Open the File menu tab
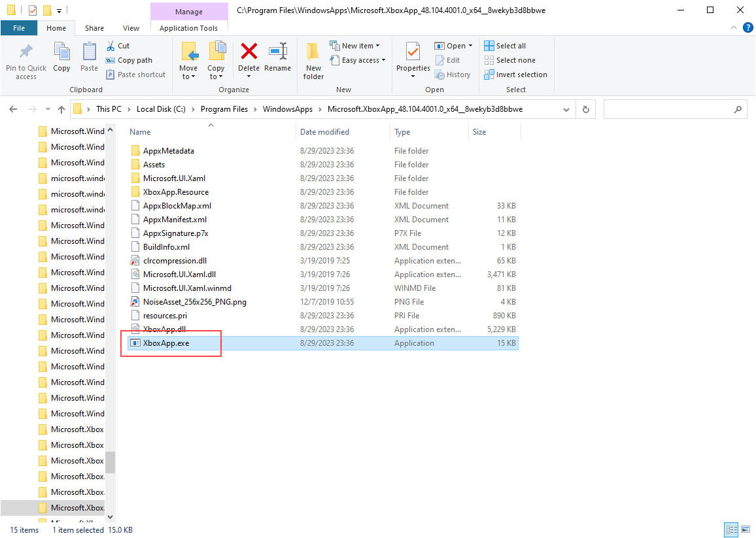756x538 pixels. point(19,28)
